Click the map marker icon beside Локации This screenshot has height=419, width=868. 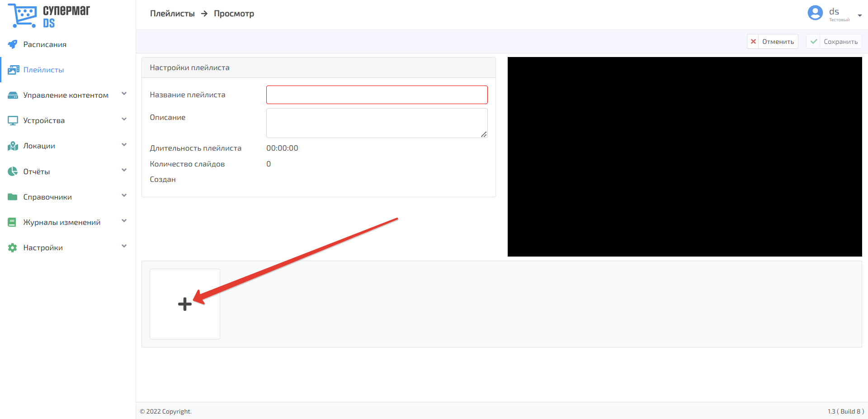[x=13, y=146]
